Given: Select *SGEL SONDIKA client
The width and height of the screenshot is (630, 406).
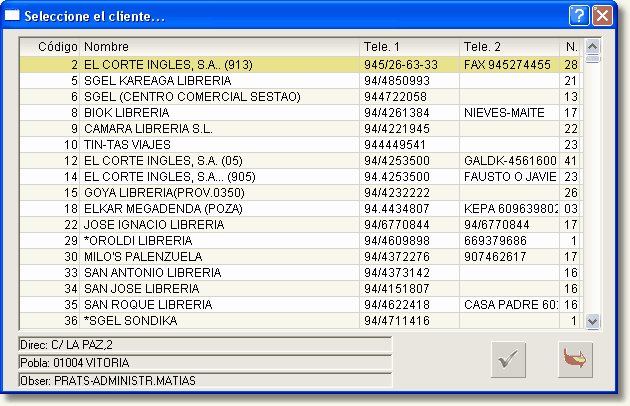Looking at the screenshot, I should point(301,321).
